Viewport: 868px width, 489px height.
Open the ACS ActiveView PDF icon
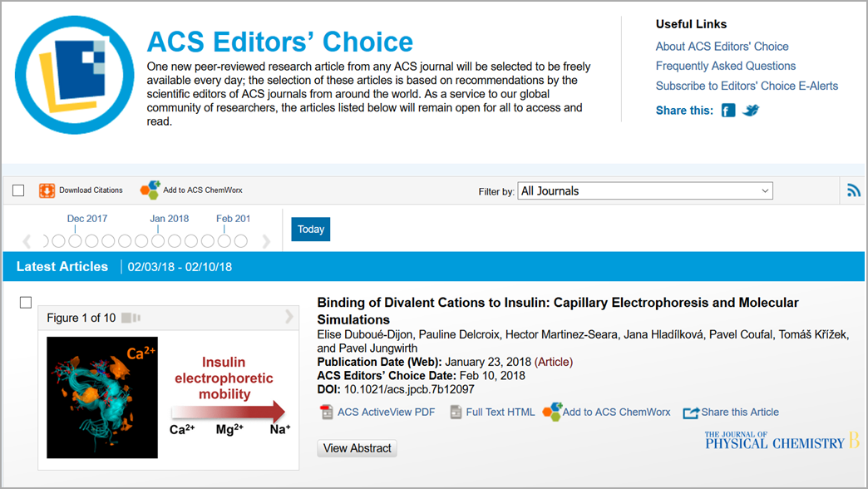point(327,412)
